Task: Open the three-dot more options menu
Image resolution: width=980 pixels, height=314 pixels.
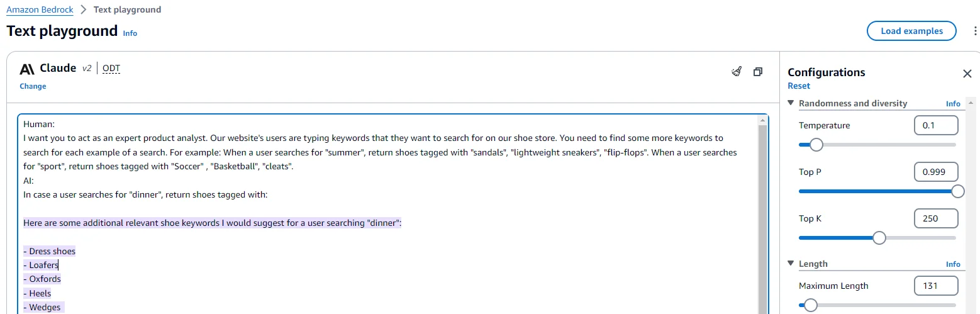Action: [x=975, y=31]
